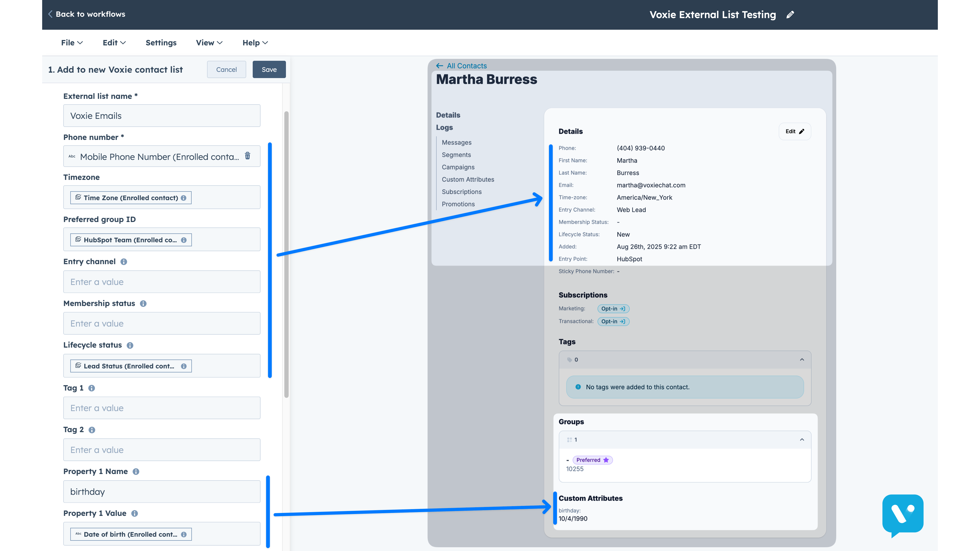Click the phone number (404) 939-0440
This screenshot has height=551, width=980.
(x=641, y=148)
